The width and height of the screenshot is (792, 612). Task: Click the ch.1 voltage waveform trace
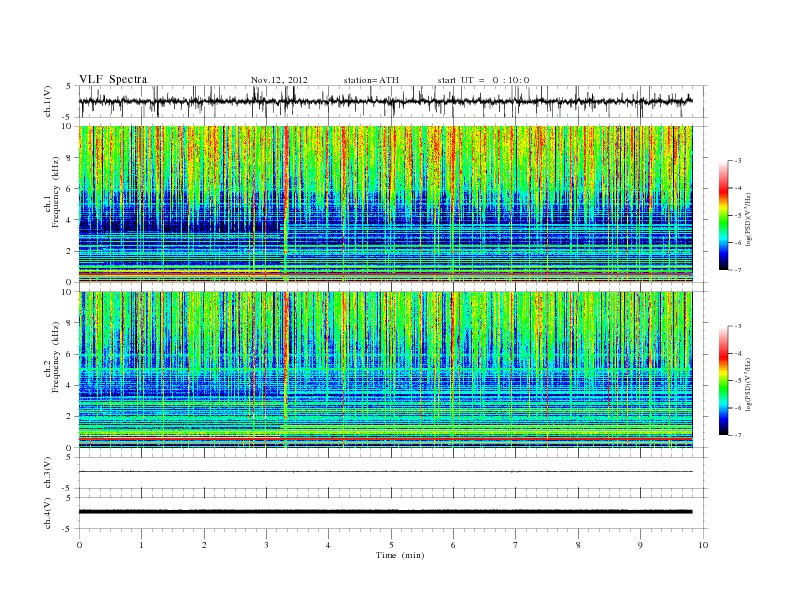[385, 101]
